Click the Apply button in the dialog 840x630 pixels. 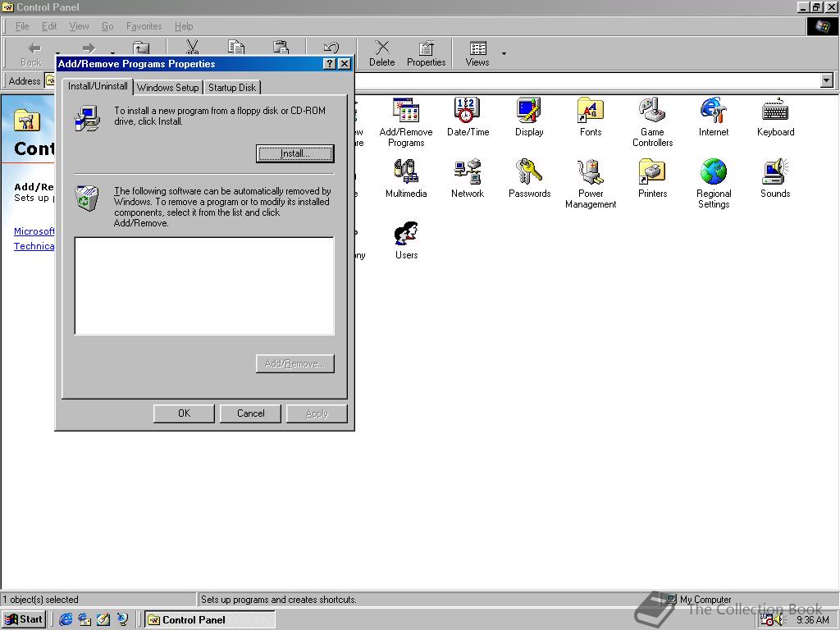pos(317,413)
